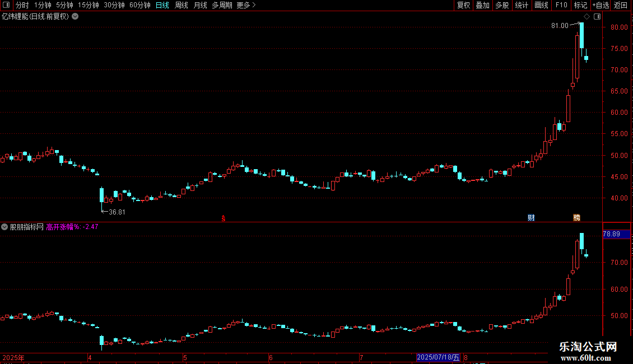Click month 4 on the time axis
Screen dimensions: 633x364
coord(90,358)
